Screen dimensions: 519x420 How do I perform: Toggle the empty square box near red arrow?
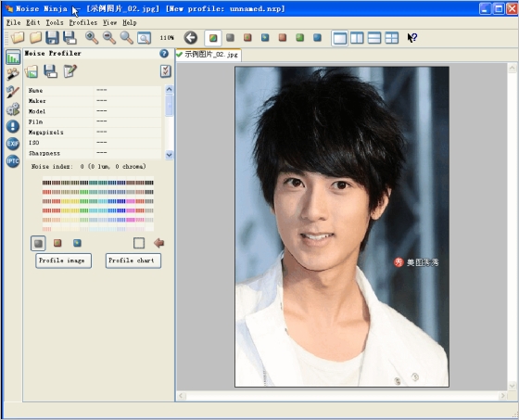(139, 243)
